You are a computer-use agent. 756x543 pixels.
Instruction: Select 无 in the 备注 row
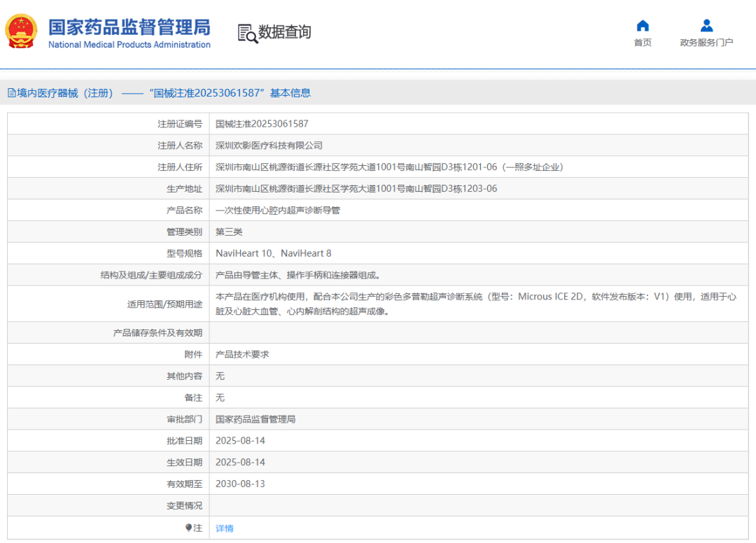point(220,397)
